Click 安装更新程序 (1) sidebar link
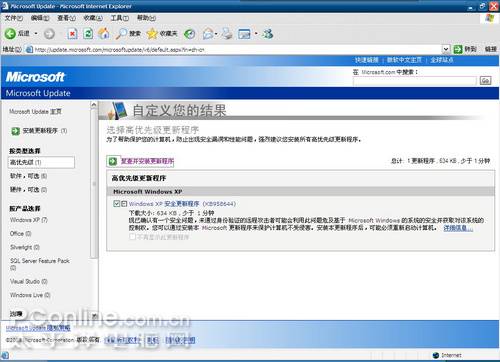The image size is (500, 362). click(45, 131)
